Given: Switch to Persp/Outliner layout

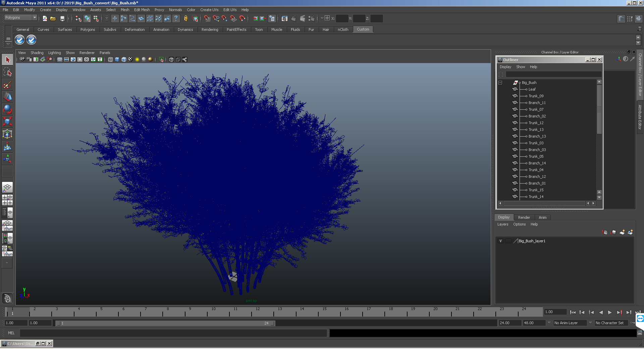Looking at the screenshot, I should (7, 213).
